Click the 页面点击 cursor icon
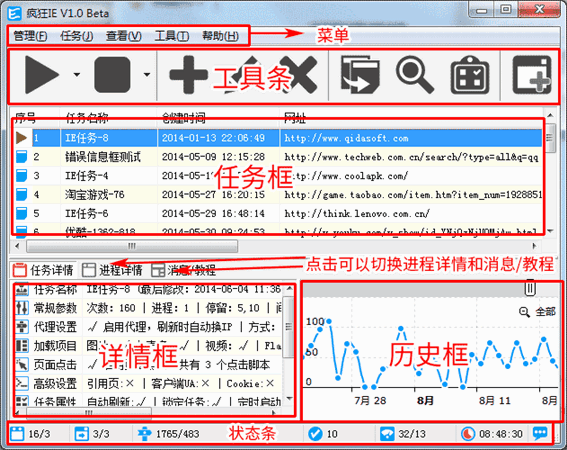567x450 pixels. tap(22, 364)
